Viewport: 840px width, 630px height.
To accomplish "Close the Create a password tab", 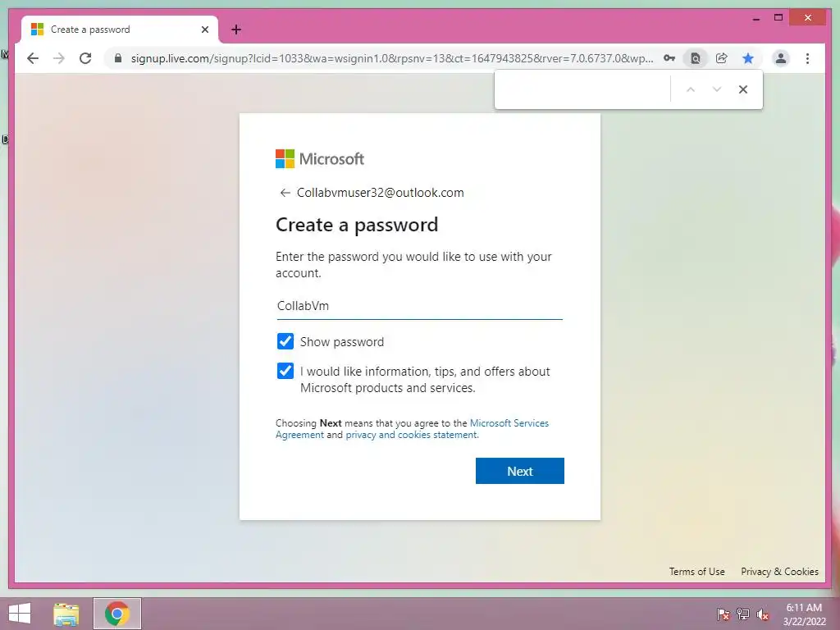I will (x=204, y=30).
